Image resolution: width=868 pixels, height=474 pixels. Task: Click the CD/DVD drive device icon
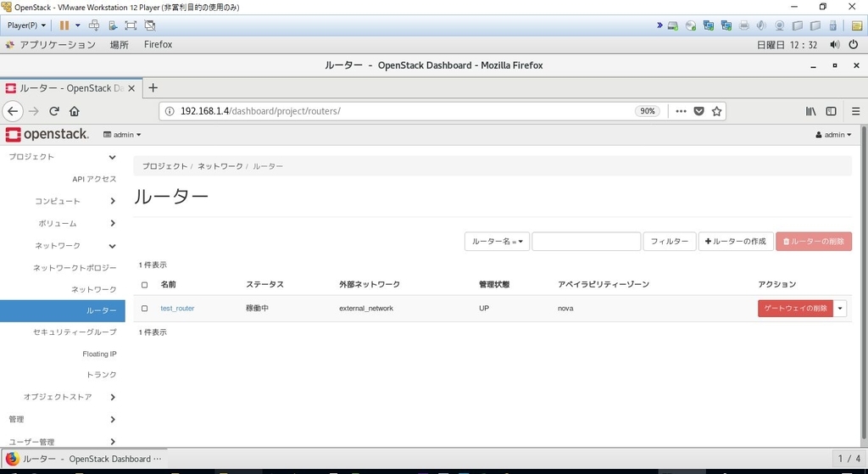point(691,25)
